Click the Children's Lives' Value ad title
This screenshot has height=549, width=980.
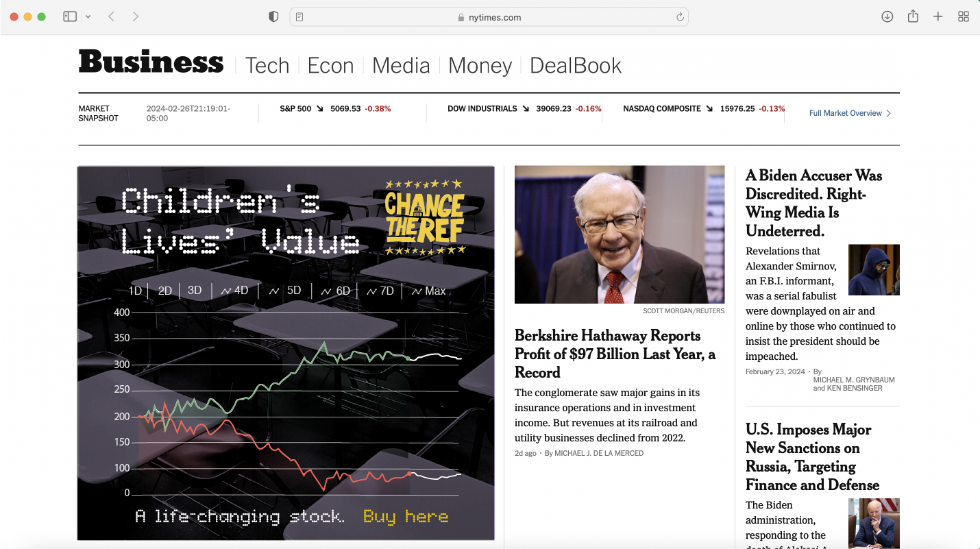click(241, 221)
